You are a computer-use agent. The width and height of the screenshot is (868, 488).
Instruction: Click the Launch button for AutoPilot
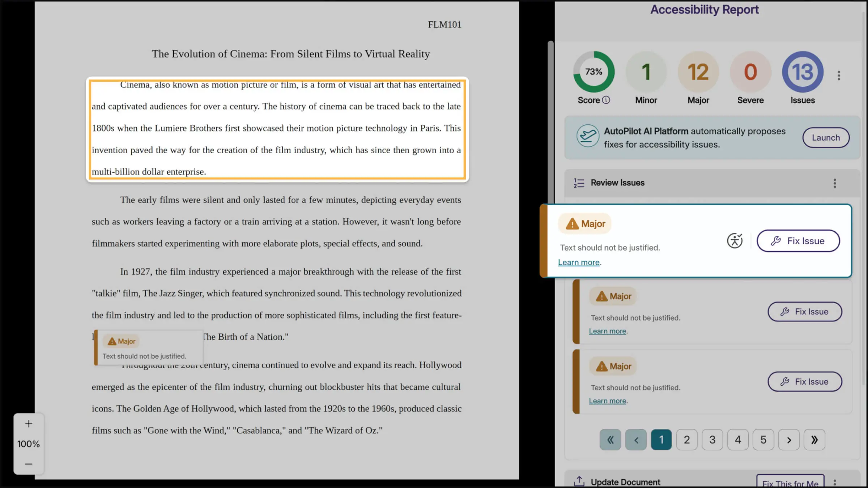[x=826, y=138]
